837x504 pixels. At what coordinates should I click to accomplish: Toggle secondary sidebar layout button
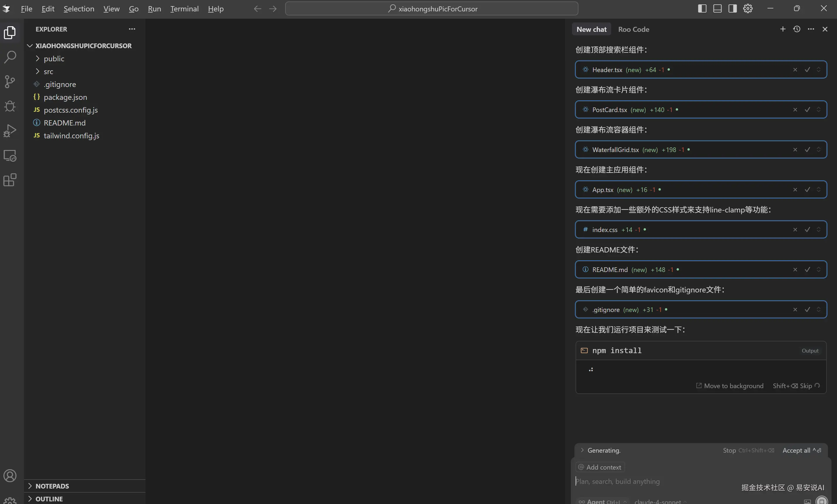pos(732,9)
